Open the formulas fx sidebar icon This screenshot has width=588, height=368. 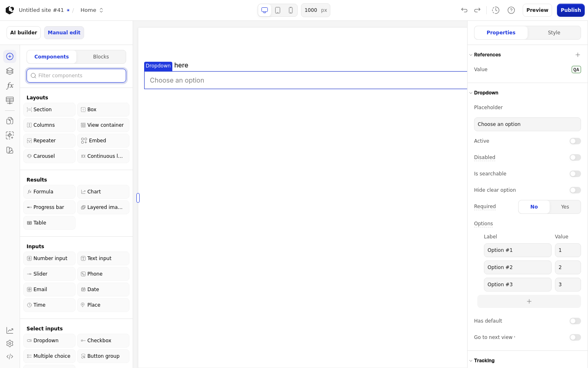[10, 85]
